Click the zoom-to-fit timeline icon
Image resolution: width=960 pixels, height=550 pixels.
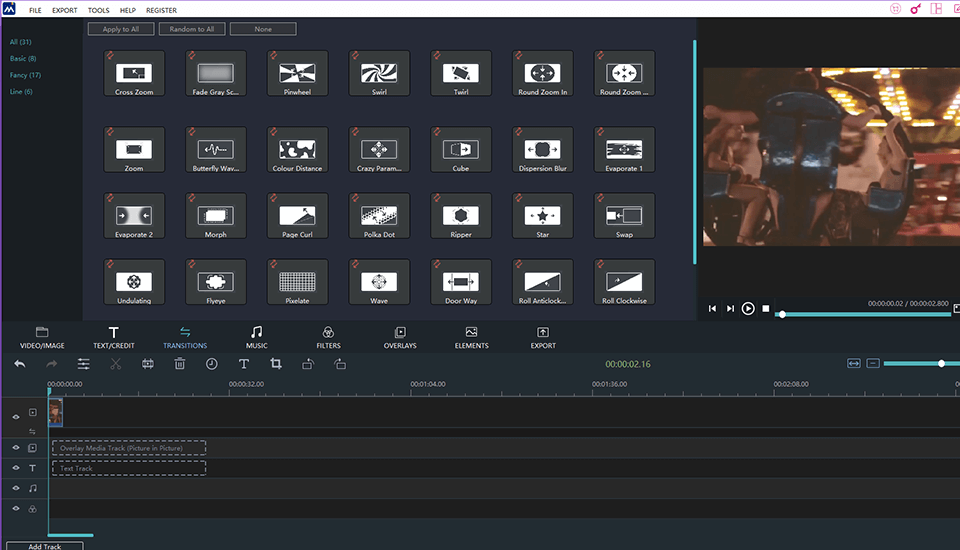(x=853, y=363)
